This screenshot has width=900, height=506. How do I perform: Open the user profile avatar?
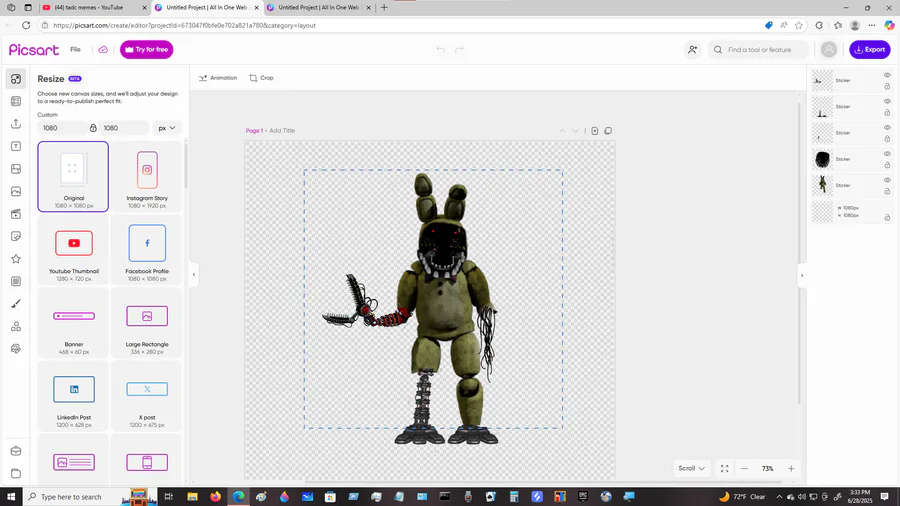point(829,50)
